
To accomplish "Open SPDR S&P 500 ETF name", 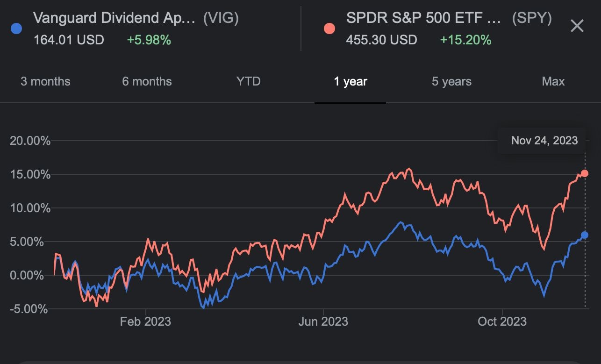I will tap(423, 18).
